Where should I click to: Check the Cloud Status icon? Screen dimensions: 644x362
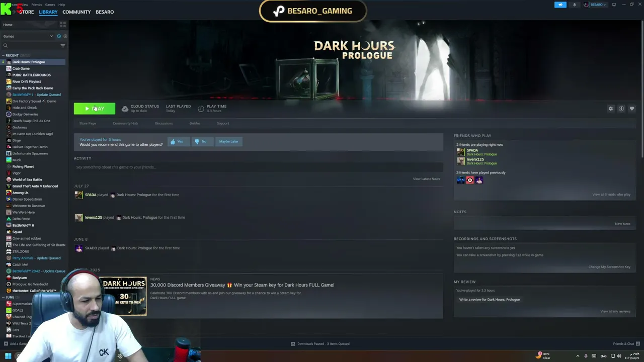(x=125, y=109)
